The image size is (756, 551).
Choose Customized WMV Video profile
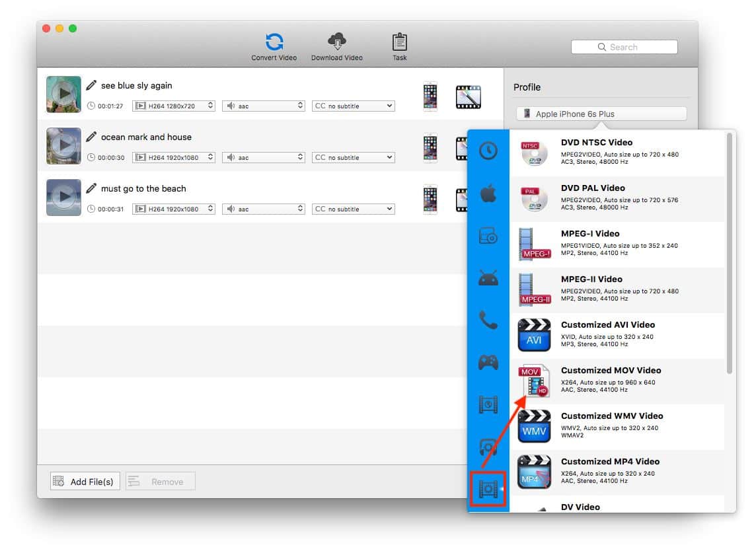pos(617,427)
